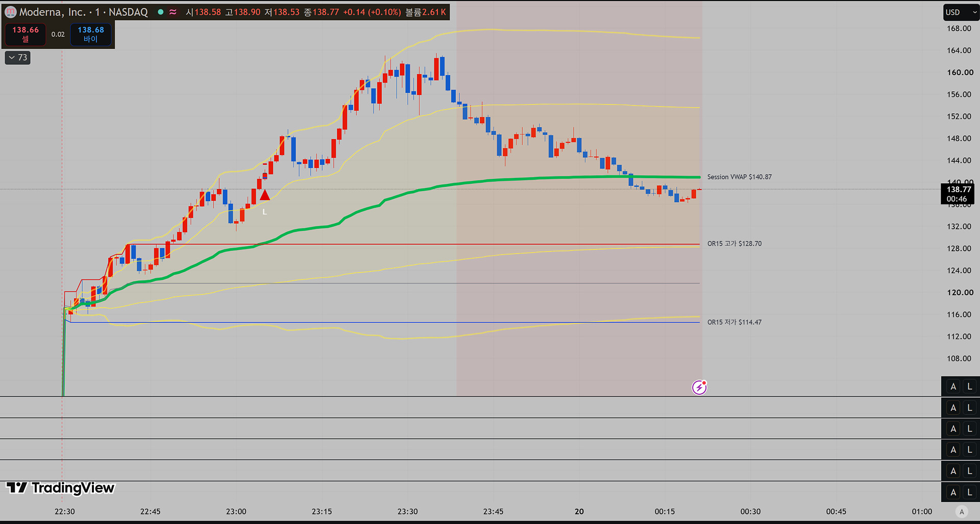
Task: Click the 168.00 price axis label
Action: tap(959, 29)
